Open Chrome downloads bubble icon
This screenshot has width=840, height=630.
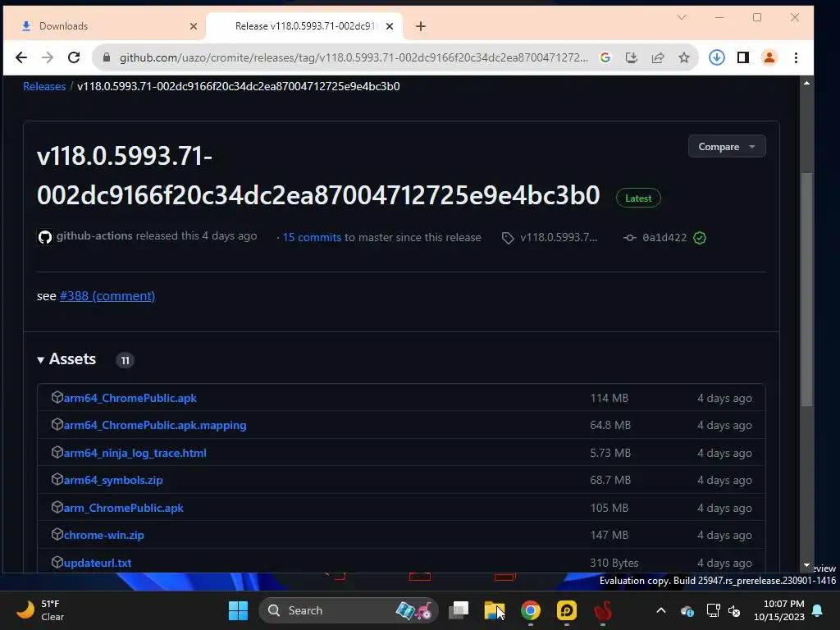click(717, 57)
